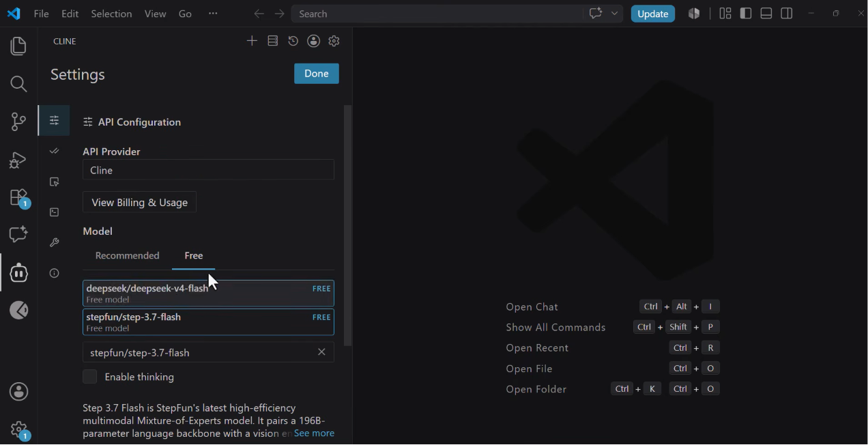Switch to the Recommended models tab
The image size is (868, 445).
(128, 255)
